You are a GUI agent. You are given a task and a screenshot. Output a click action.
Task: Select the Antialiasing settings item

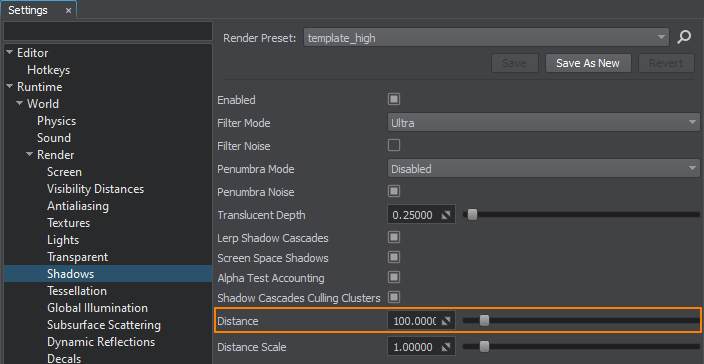(x=78, y=206)
